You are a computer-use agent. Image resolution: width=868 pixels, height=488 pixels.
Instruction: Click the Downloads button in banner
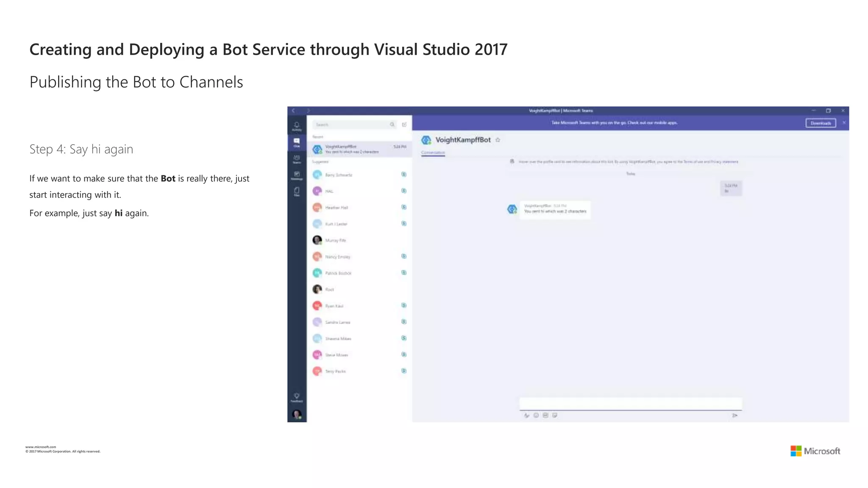point(821,123)
